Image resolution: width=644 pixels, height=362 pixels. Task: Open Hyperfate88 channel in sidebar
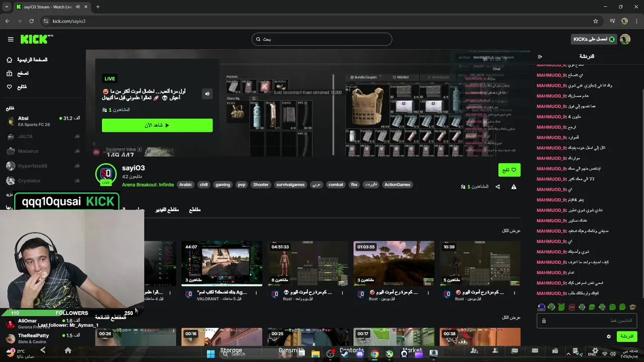tap(43, 166)
